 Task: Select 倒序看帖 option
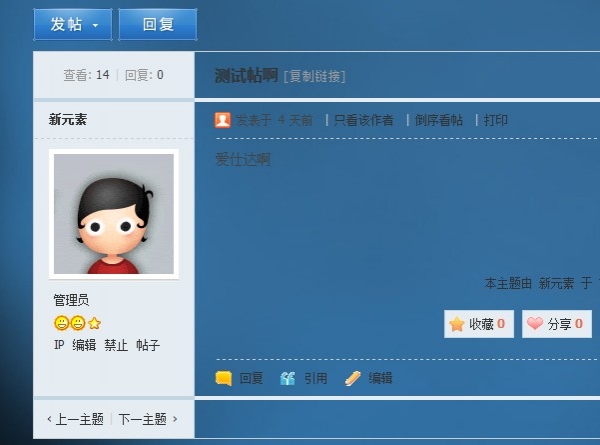click(439, 120)
